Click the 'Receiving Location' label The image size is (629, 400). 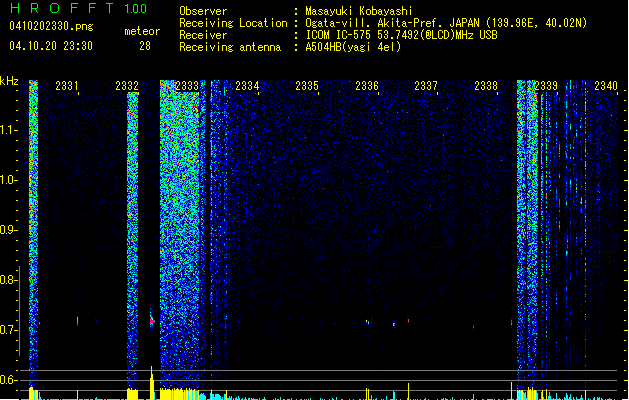[x=233, y=23]
